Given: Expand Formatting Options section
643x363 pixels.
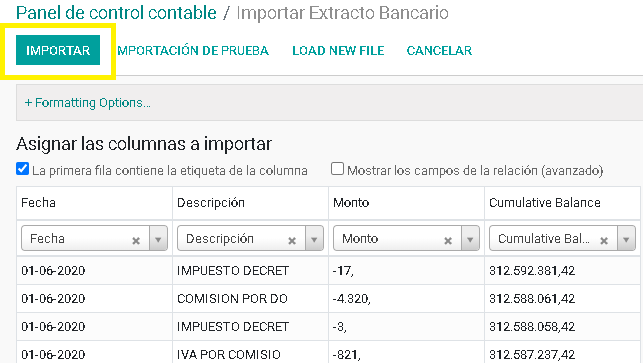Looking at the screenshot, I should click(88, 103).
